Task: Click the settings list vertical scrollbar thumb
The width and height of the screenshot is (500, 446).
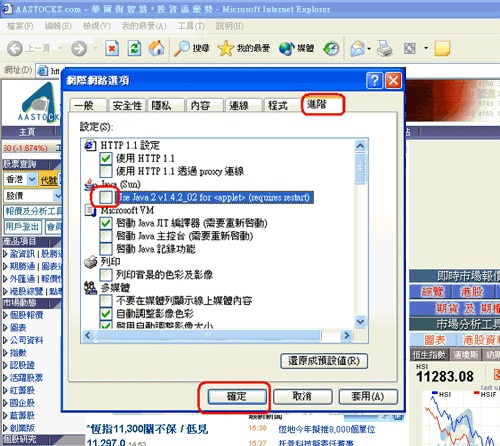Action: point(360,169)
